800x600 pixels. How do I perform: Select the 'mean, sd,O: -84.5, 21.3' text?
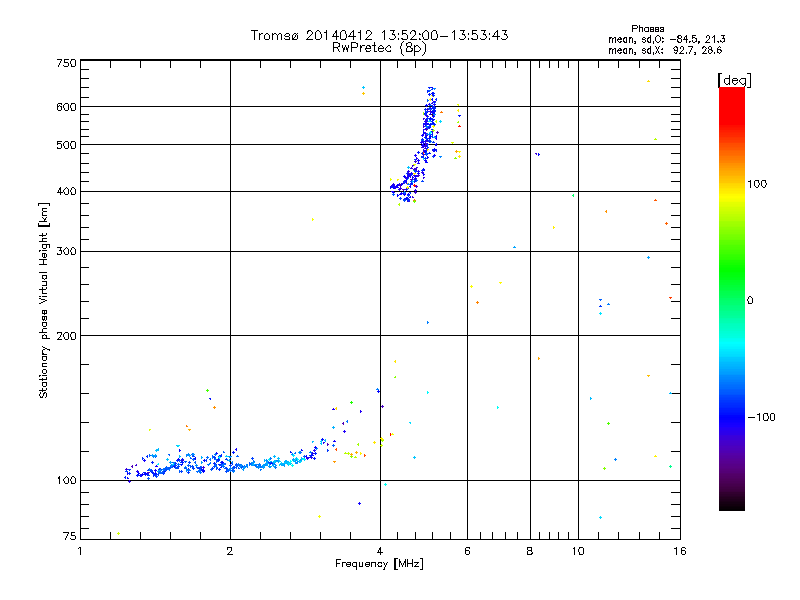click(666, 39)
